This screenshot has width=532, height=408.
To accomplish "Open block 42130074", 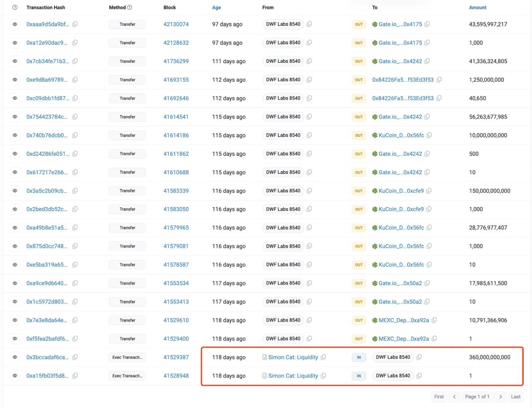I will pos(176,24).
